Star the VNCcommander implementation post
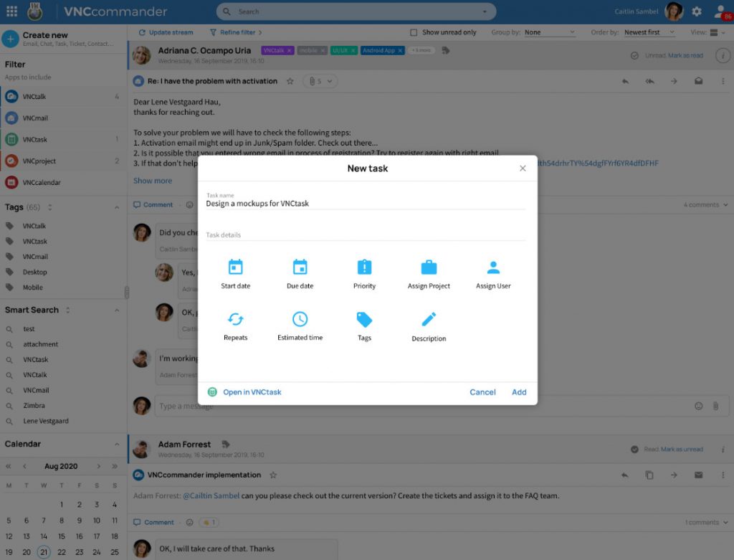The height and width of the screenshot is (560, 734). point(273,475)
